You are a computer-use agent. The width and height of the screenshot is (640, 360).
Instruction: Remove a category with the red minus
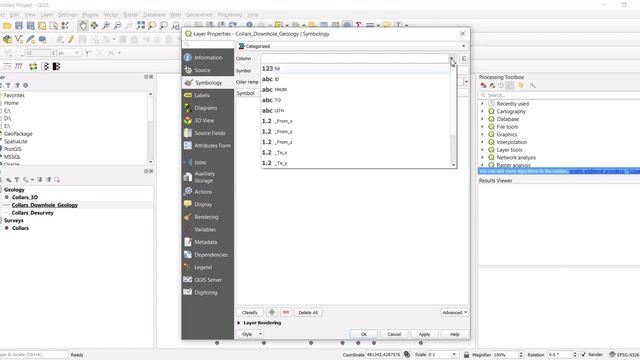point(286,313)
